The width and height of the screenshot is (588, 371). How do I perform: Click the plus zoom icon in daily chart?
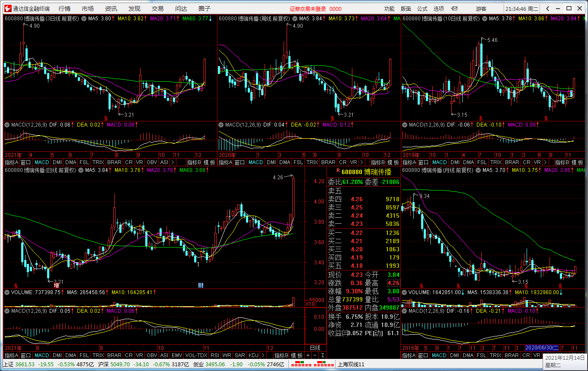click(x=308, y=355)
